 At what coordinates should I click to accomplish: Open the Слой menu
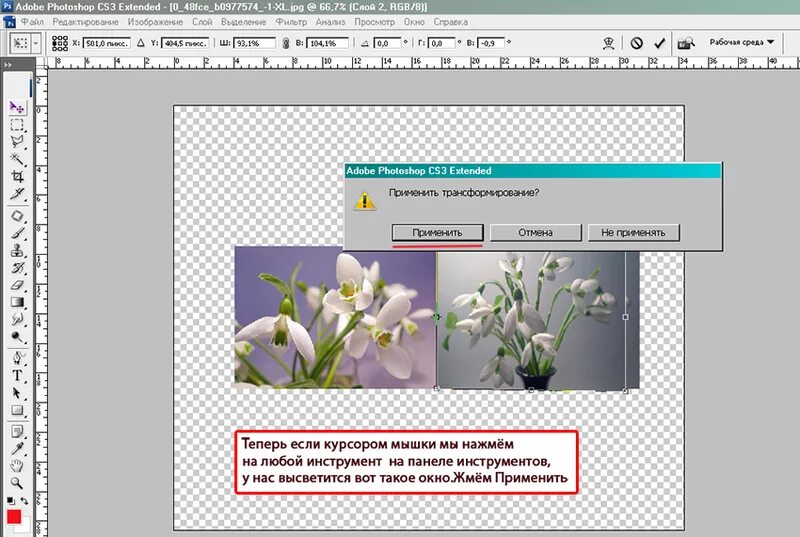202,22
